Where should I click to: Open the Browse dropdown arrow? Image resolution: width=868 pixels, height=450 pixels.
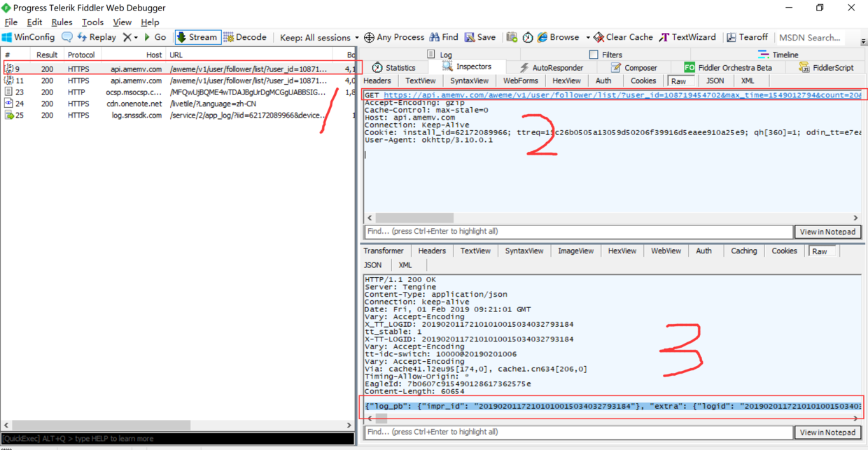pos(587,37)
